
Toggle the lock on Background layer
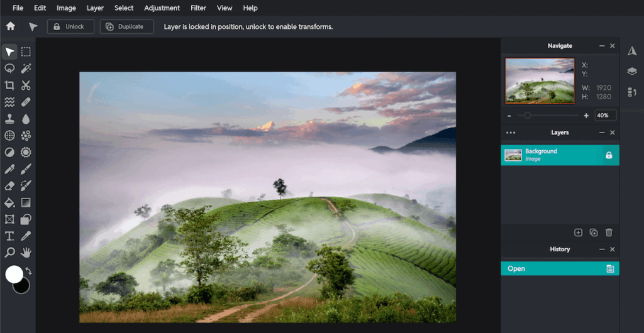point(608,155)
